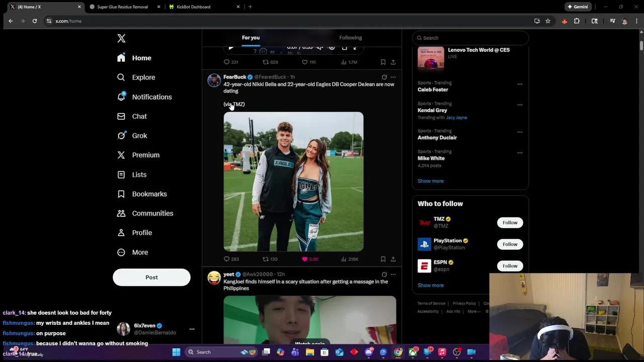
Task: Click the Post button
Action: click(151, 278)
